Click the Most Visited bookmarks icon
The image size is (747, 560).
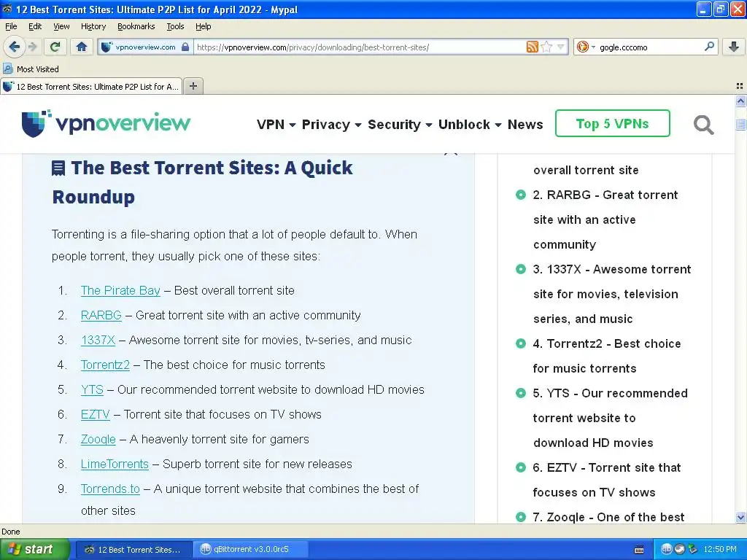[x=7, y=69]
